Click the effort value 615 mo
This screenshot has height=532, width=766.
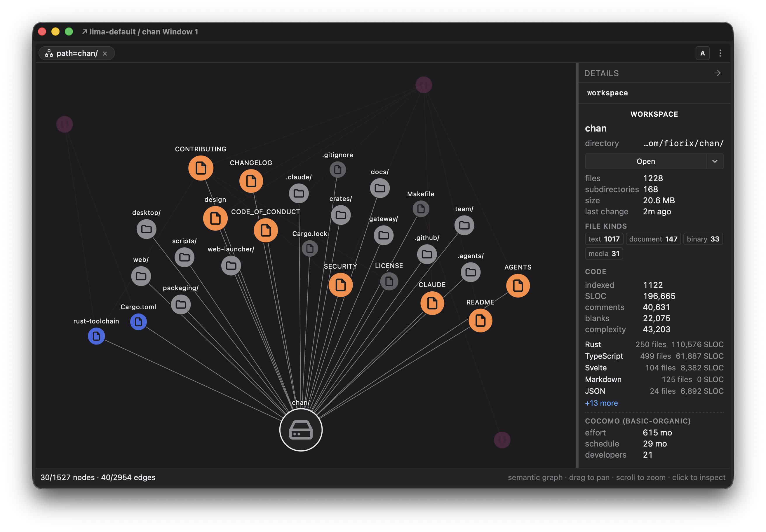pyautogui.click(x=657, y=433)
